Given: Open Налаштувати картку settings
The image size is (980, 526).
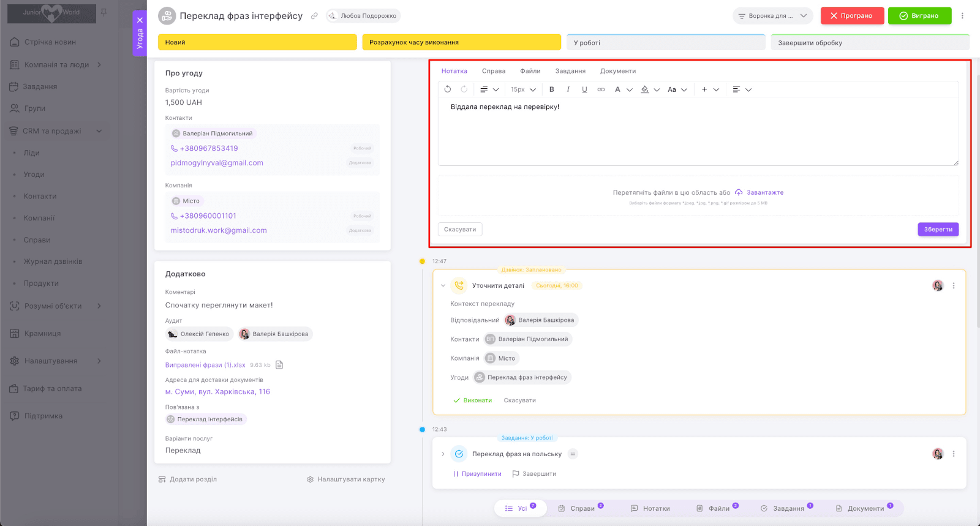Looking at the screenshot, I should (x=346, y=479).
